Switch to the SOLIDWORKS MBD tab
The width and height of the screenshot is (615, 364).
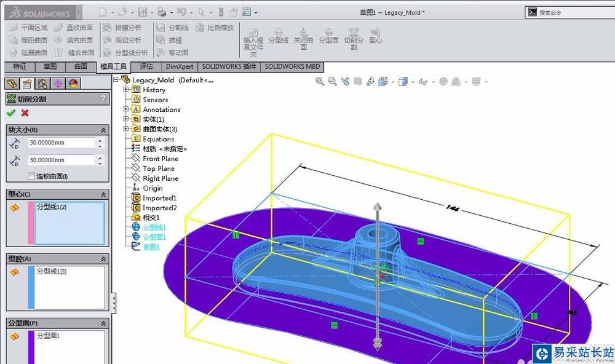click(292, 66)
